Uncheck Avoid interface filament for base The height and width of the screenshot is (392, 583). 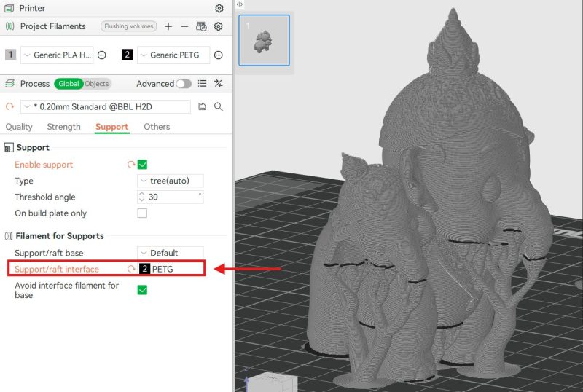(x=143, y=290)
